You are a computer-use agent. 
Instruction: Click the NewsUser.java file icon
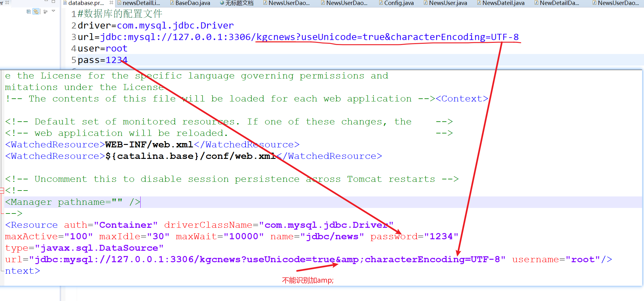426,3
